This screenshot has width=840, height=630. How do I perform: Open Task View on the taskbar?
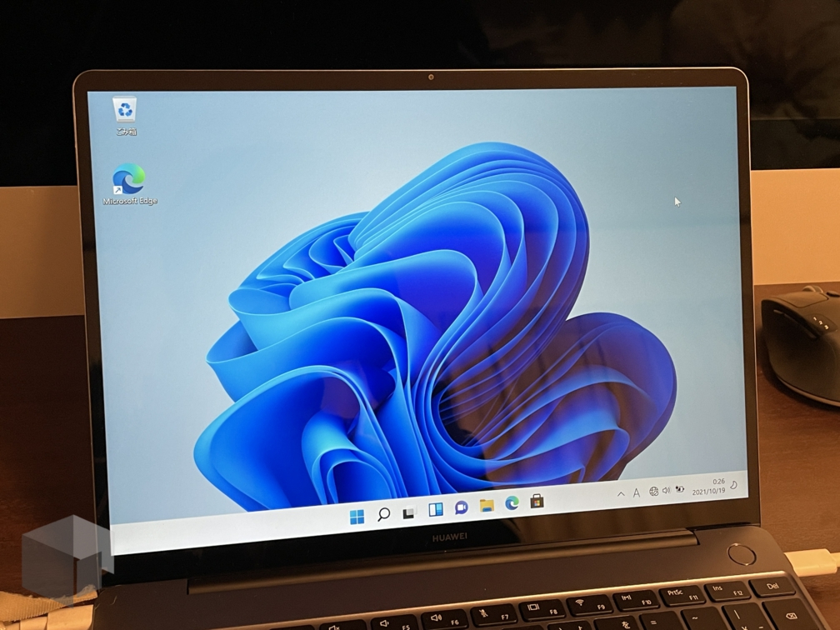click(409, 512)
